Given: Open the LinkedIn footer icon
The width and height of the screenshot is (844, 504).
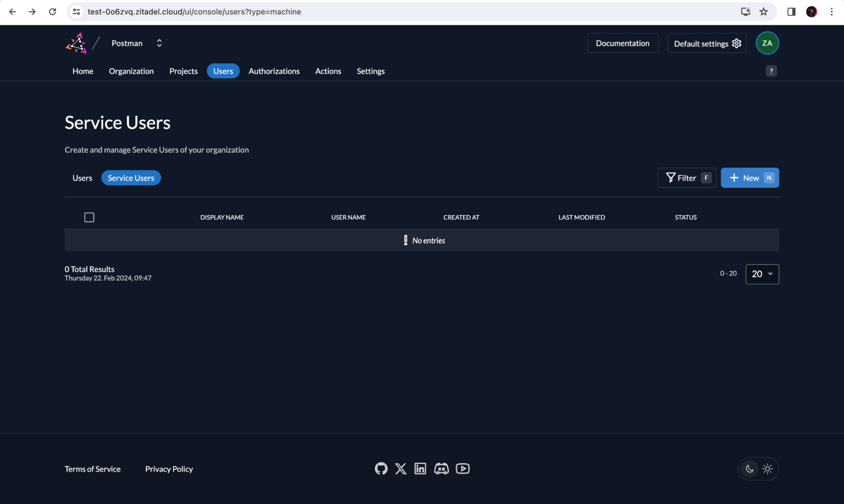Looking at the screenshot, I should pyautogui.click(x=420, y=469).
